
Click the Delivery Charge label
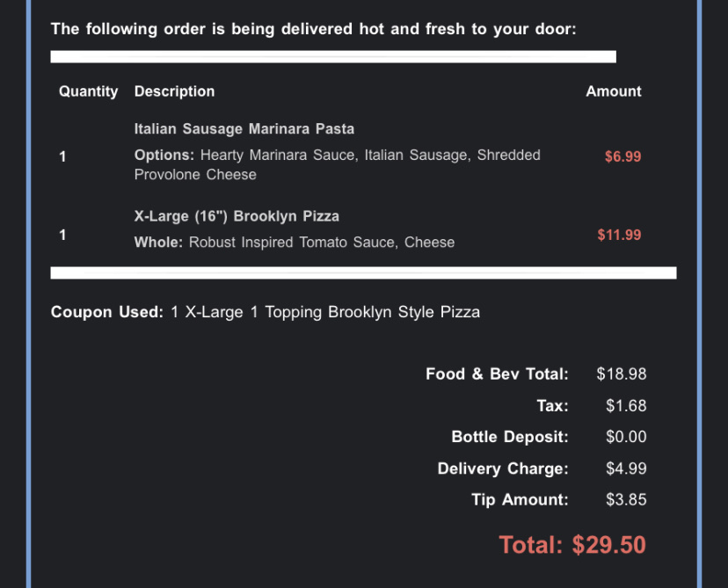click(x=503, y=468)
